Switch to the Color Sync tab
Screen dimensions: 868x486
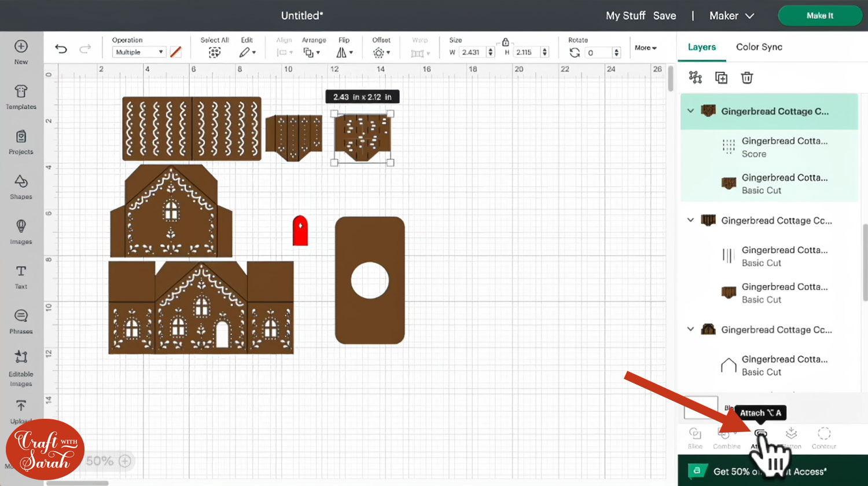coord(759,47)
